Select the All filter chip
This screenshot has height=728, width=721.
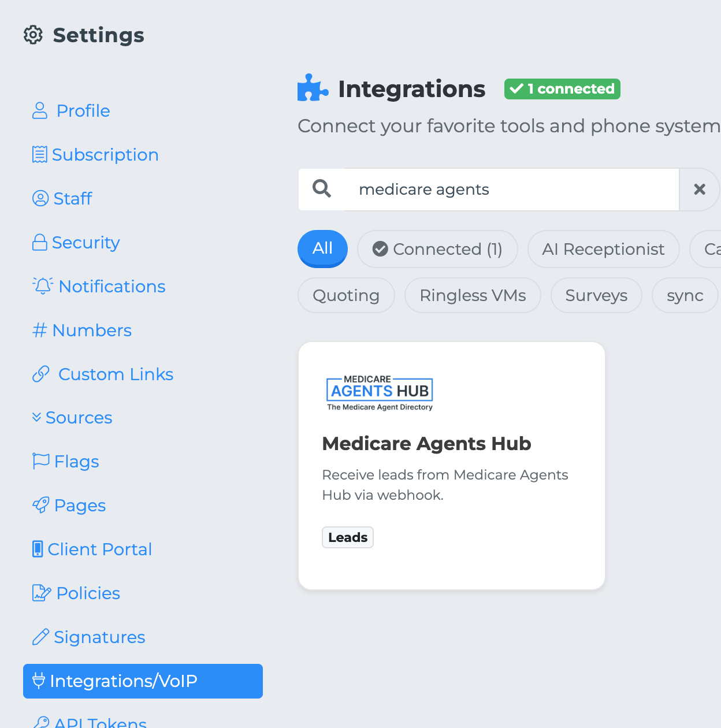tap(322, 248)
